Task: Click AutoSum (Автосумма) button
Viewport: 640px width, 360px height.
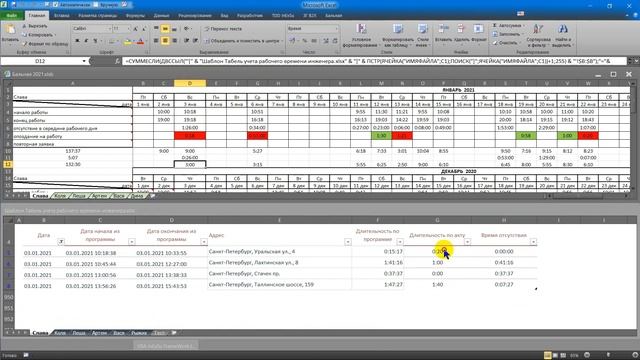Action: tap(508, 26)
